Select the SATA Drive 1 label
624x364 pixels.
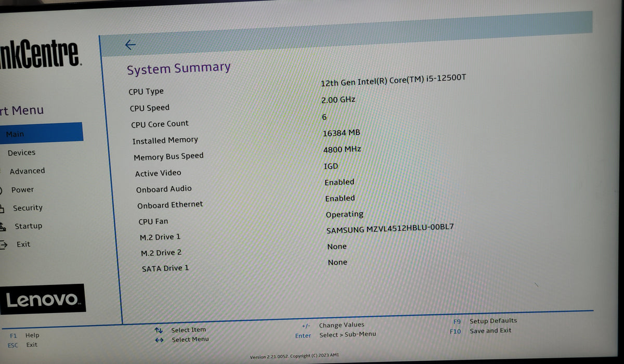[165, 268]
